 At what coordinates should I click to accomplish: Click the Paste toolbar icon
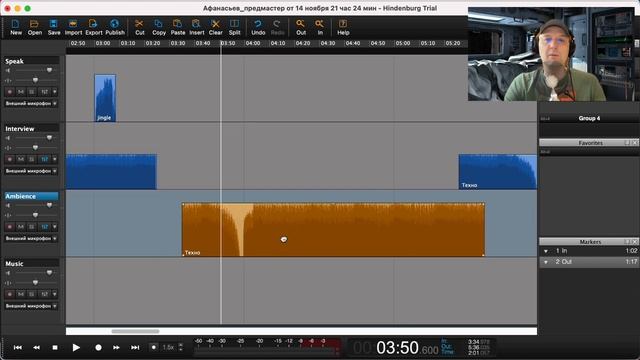(178, 27)
